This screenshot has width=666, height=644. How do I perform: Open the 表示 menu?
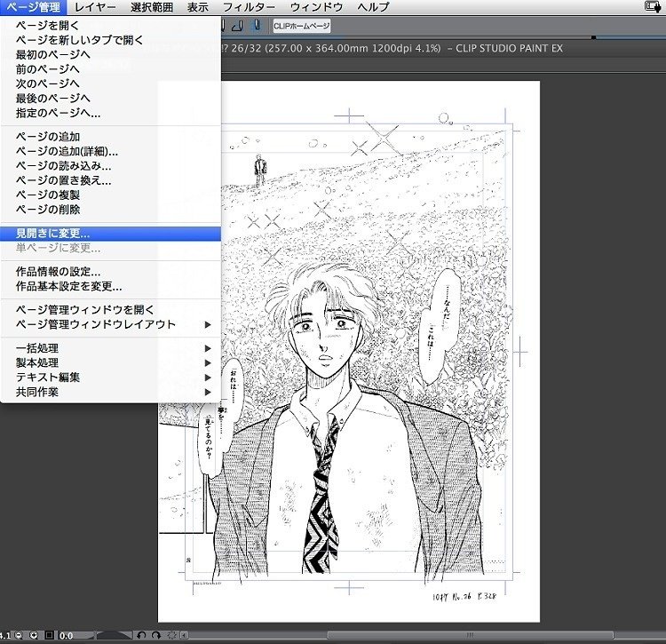click(198, 7)
